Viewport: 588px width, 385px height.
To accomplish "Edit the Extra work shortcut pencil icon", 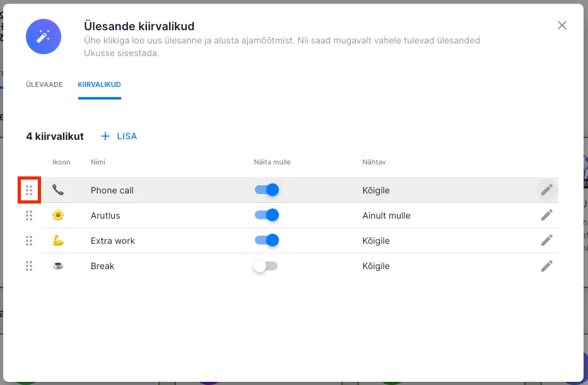I will [546, 241].
